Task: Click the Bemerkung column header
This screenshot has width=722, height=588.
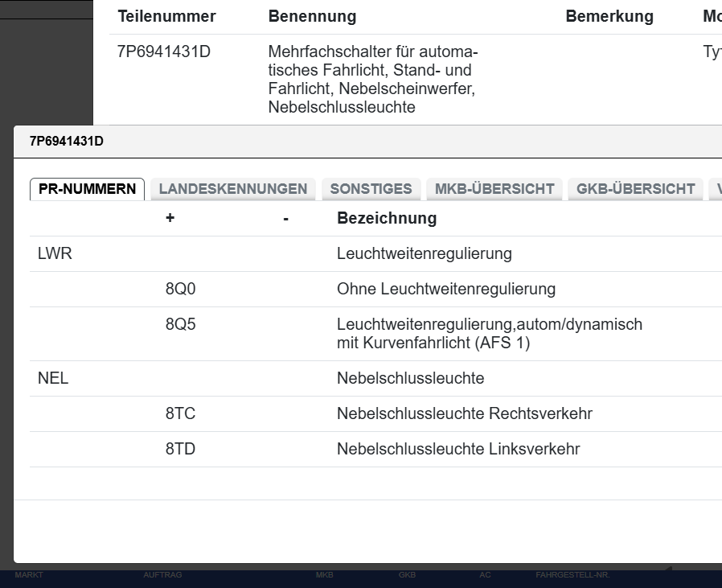Action: pyautogui.click(x=609, y=17)
